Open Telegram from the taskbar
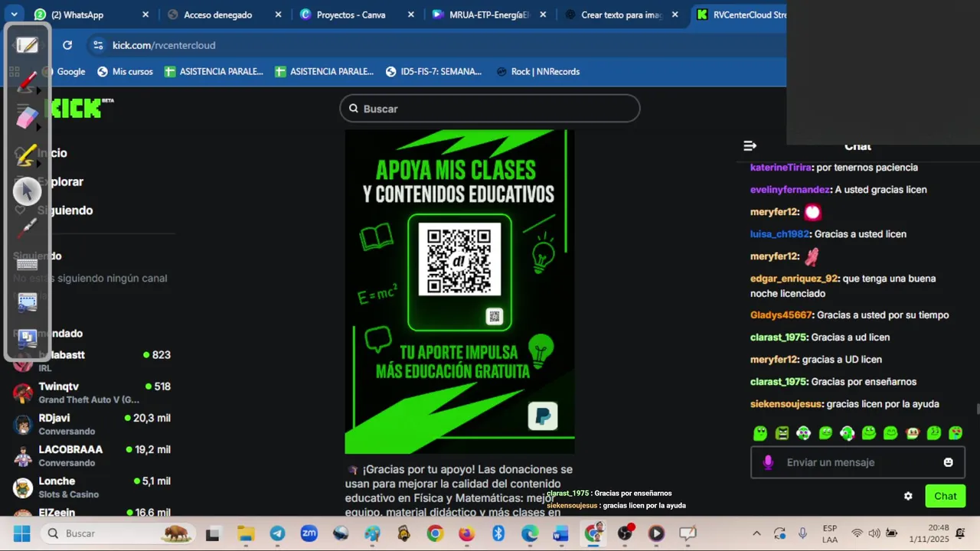Image resolution: width=980 pixels, height=551 pixels. (277, 533)
